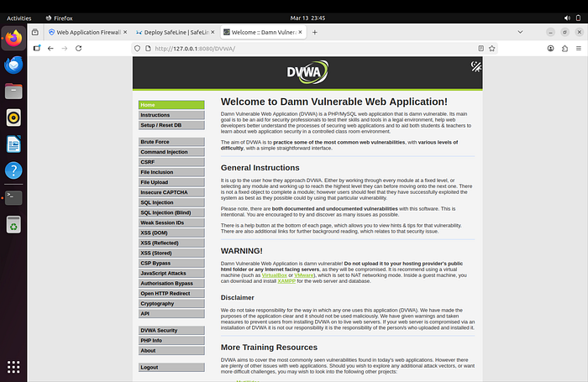Open the JavaScript Attacks module
The image size is (588, 382).
171,274
